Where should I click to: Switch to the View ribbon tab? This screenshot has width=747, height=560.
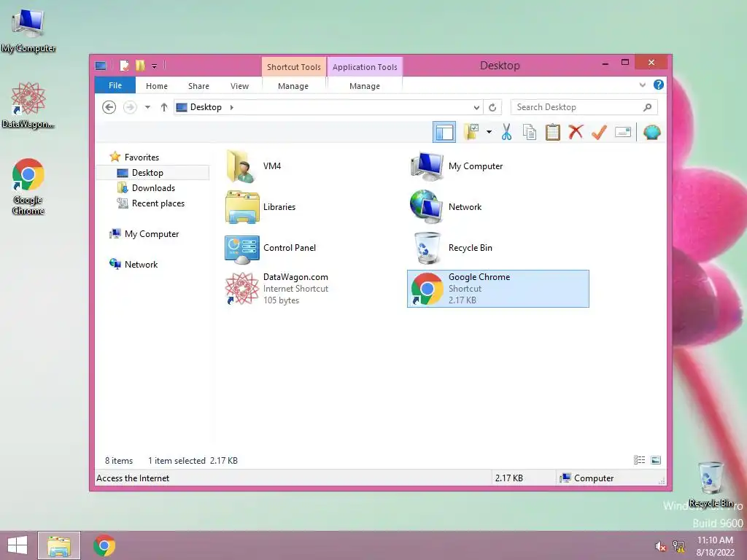click(x=239, y=86)
